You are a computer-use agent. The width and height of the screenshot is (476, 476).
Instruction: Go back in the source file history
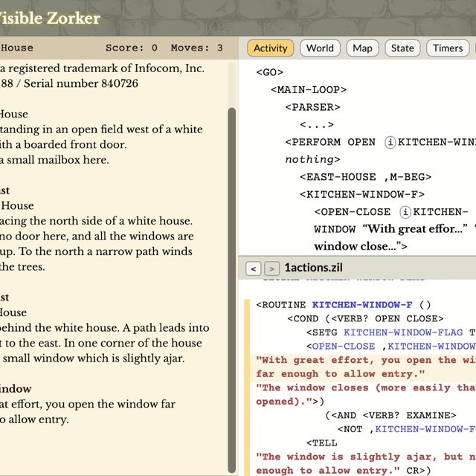(x=253, y=268)
